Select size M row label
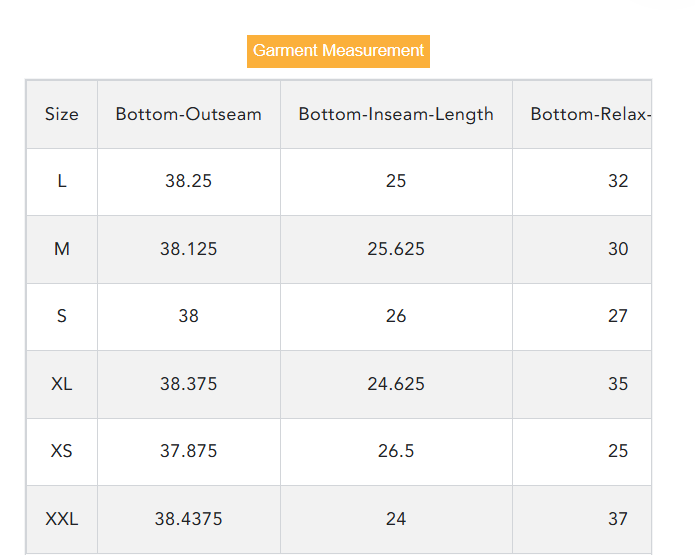Viewport: 695px width, 555px height. tap(62, 249)
